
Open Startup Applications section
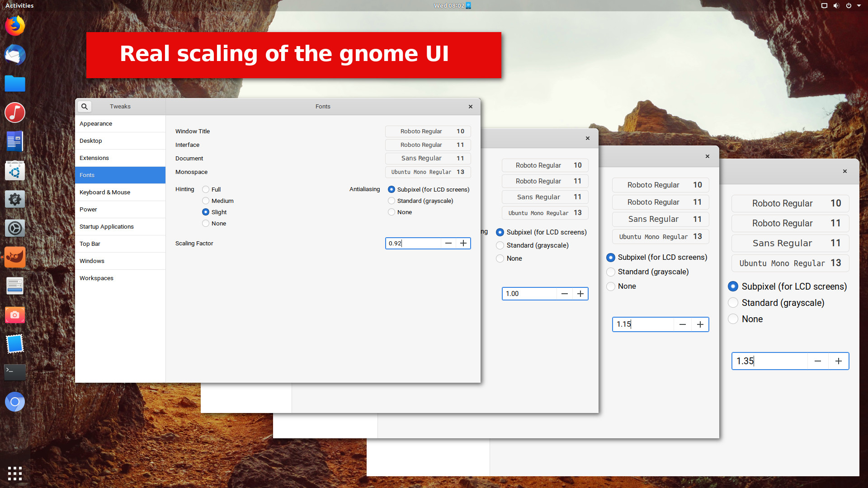pos(120,227)
